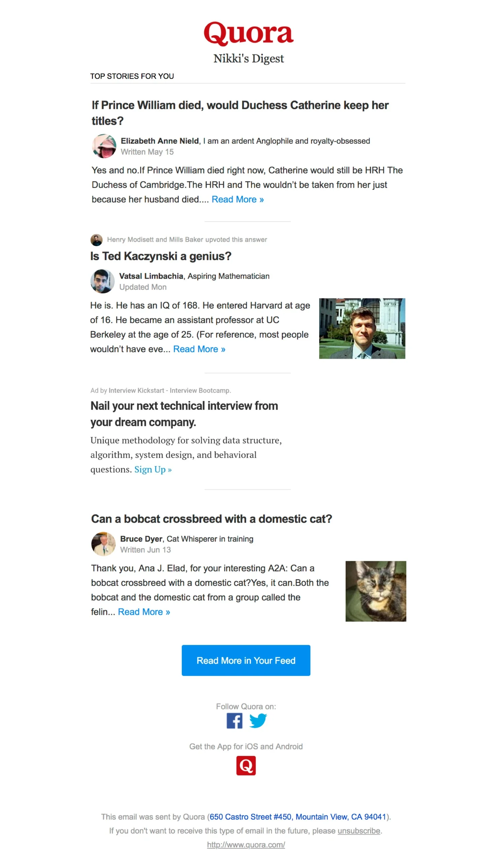Click the Read More in Your Feed button

coord(246,661)
